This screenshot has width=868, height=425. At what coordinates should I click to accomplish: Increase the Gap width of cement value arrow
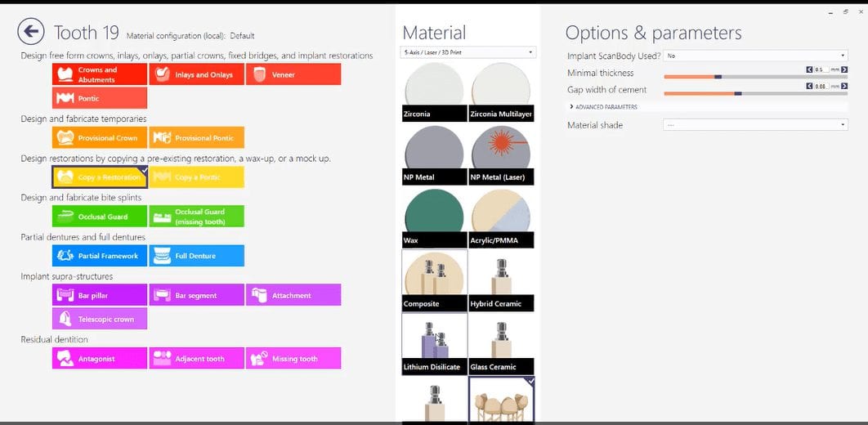point(844,87)
